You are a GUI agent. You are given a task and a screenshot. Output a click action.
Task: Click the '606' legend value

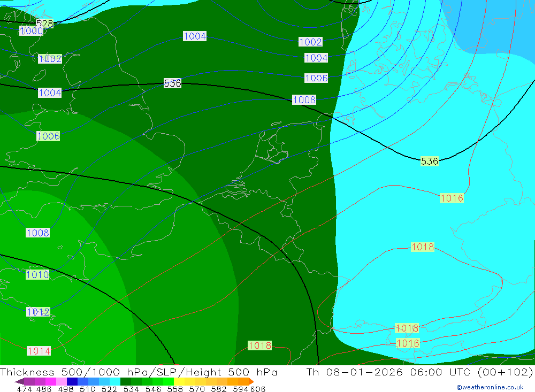pyautogui.click(x=258, y=389)
